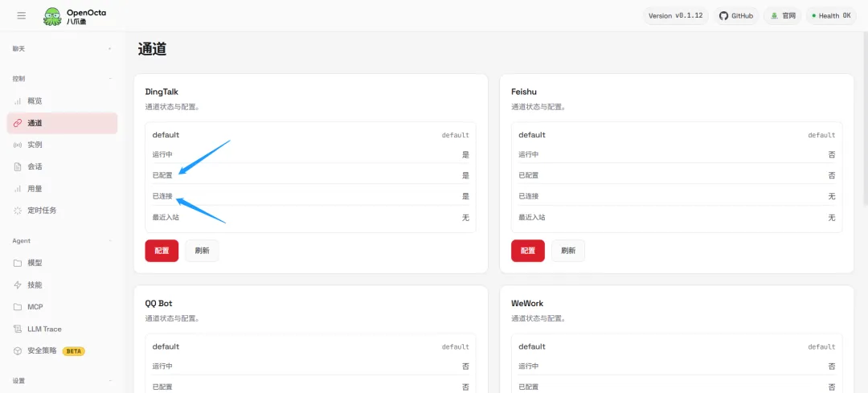Toggle the hamburger sidebar menu
868x393 pixels.
[22, 15]
